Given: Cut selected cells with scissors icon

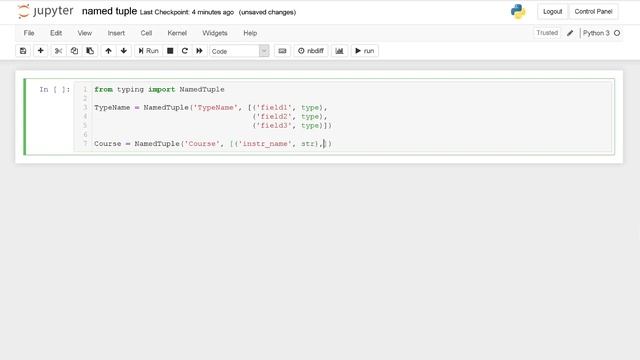Looking at the screenshot, I should tap(58, 51).
